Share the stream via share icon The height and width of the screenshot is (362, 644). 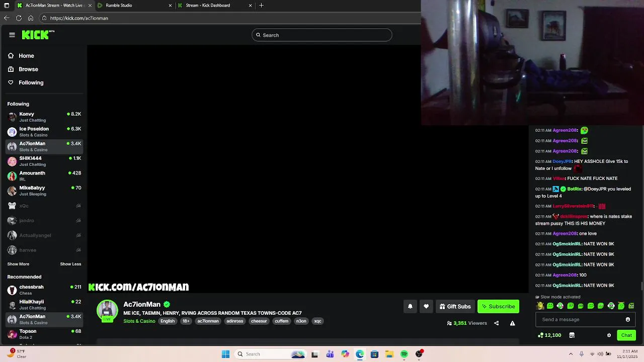(496, 323)
